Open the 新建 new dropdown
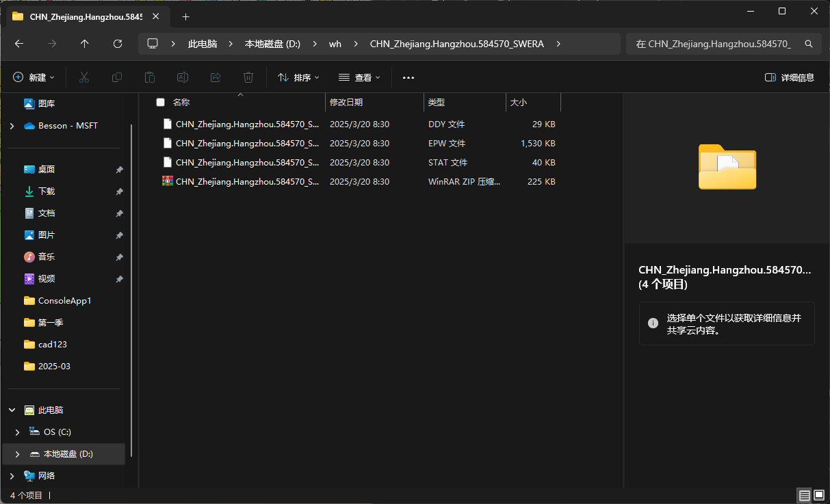This screenshot has width=830, height=504. click(x=34, y=77)
